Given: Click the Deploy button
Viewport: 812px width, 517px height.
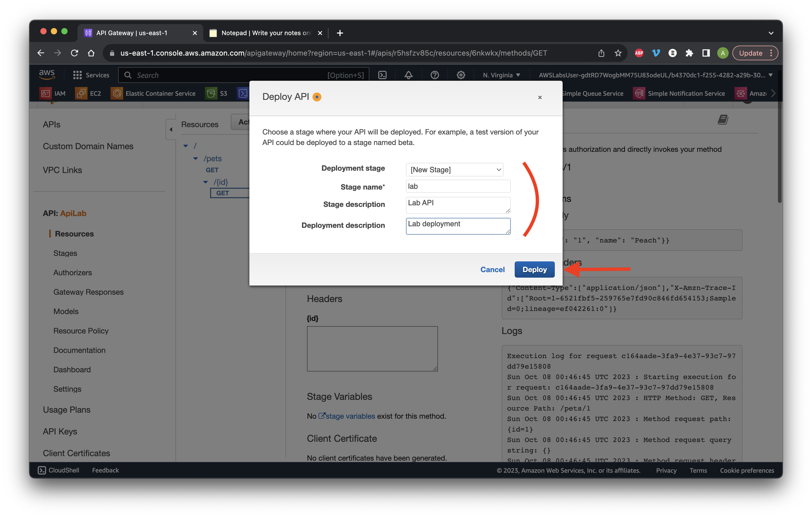Looking at the screenshot, I should [534, 269].
